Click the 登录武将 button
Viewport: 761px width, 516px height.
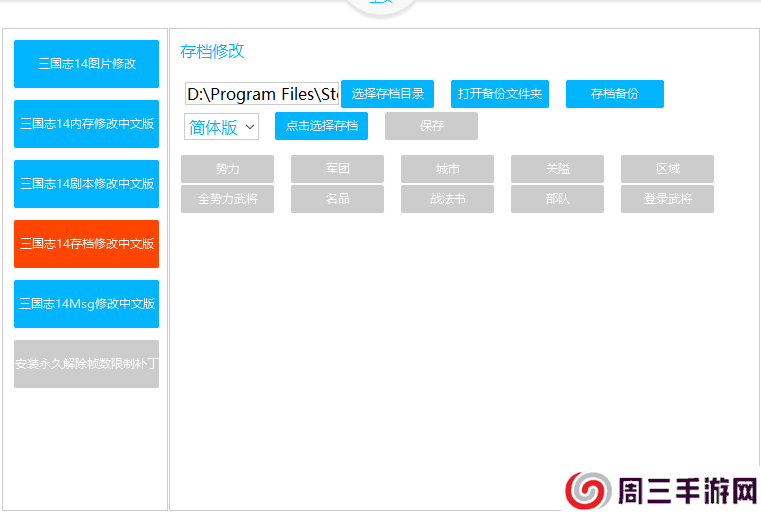coord(667,199)
